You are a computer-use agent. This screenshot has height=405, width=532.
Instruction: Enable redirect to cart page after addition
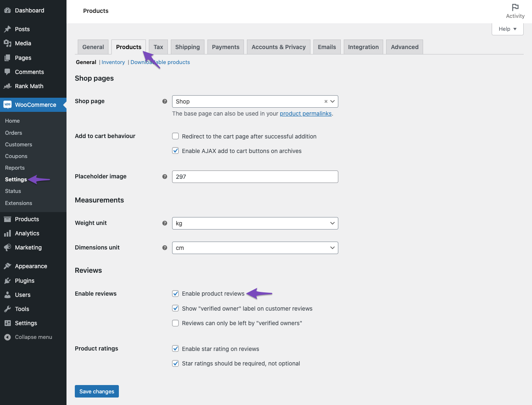pos(175,136)
